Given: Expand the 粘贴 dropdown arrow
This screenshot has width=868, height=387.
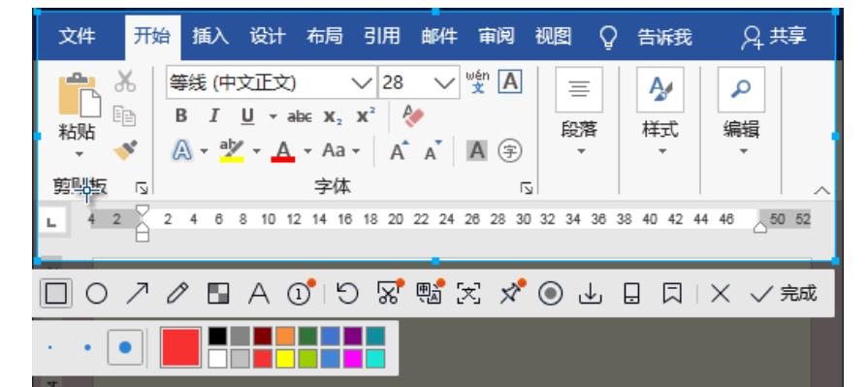Looking at the screenshot, I should click(x=79, y=154).
